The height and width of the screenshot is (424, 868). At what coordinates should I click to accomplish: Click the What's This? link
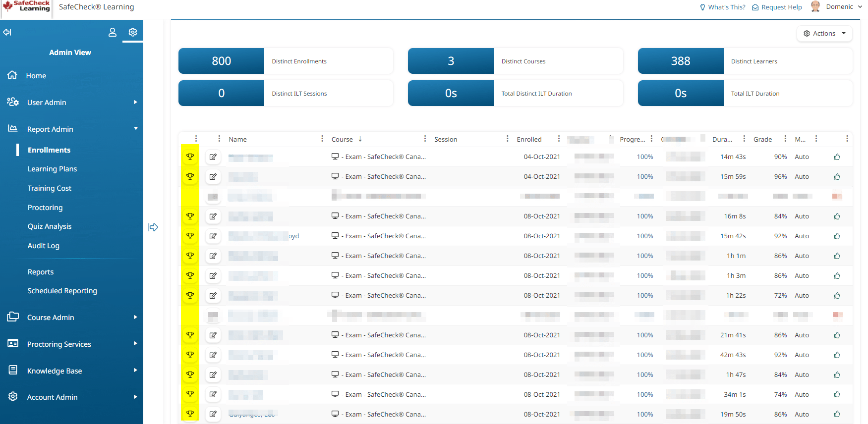pyautogui.click(x=723, y=7)
